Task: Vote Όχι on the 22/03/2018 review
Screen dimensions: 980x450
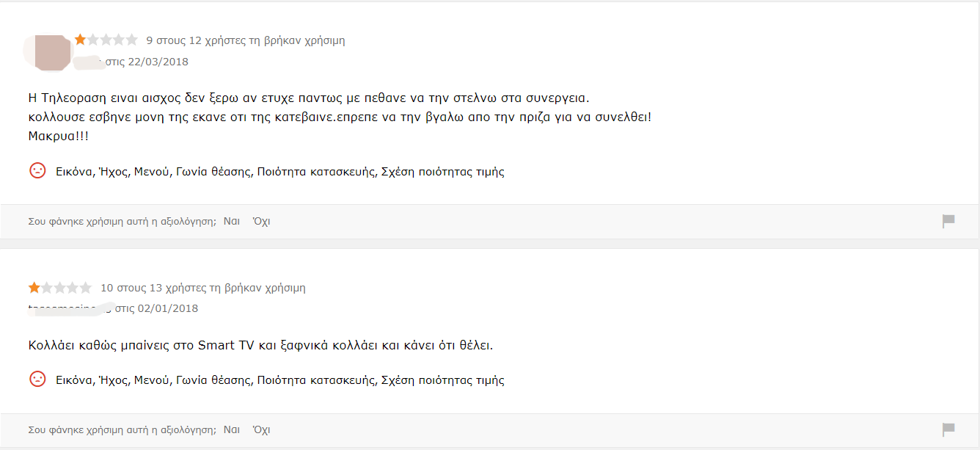Action: coord(261,221)
